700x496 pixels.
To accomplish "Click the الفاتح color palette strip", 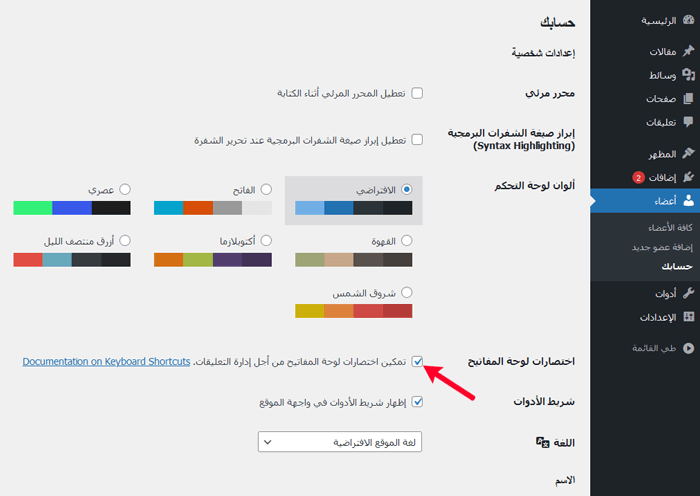I will 213,208.
